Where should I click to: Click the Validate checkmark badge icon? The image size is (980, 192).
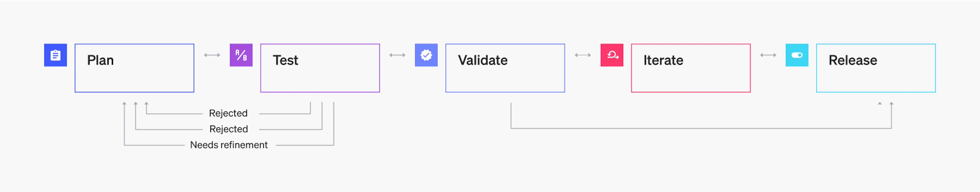pyautogui.click(x=426, y=55)
